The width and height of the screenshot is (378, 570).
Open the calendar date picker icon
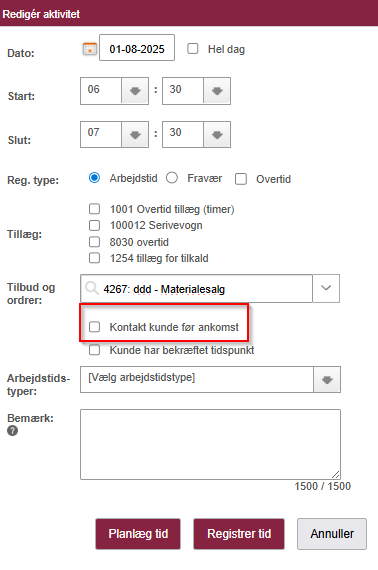coord(90,49)
